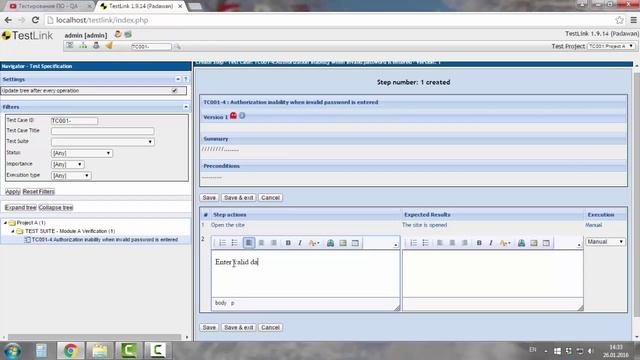Viewport: 640px width, 360px height.
Task: Click lower Cancel button
Action: point(270,327)
